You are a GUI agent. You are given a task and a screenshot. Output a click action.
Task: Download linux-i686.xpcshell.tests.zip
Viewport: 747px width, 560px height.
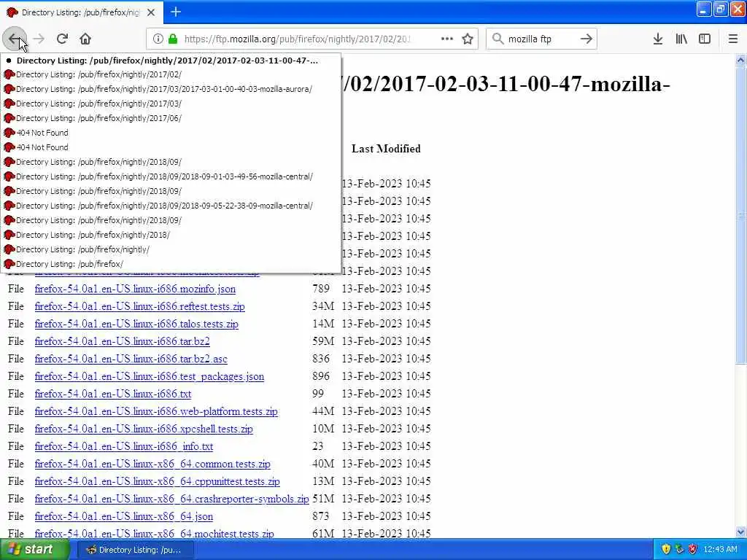click(x=144, y=429)
